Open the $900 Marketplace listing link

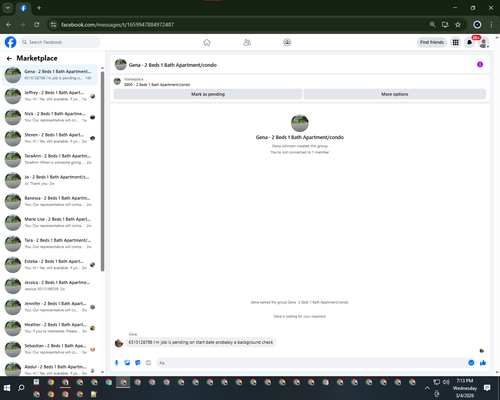(157, 85)
